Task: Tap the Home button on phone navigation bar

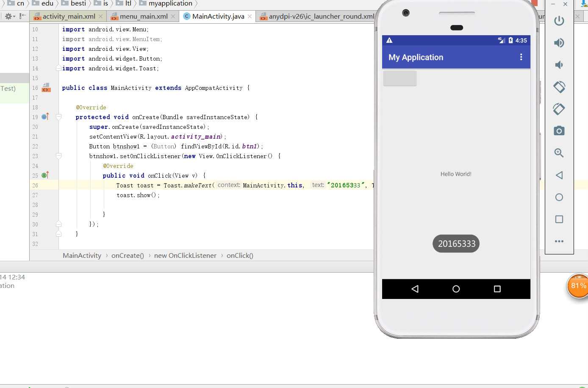Action: (456, 289)
